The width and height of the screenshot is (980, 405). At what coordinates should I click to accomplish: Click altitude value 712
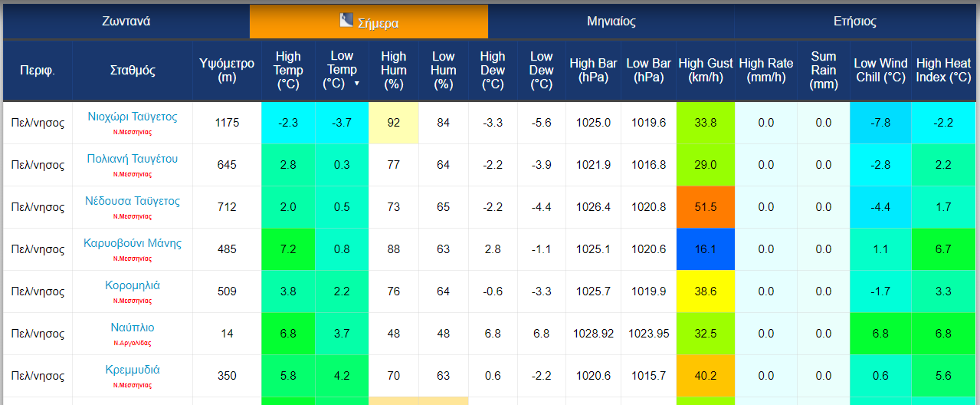[228, 207]
